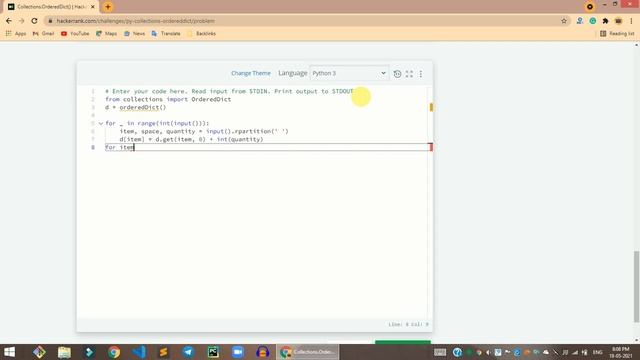Click the 'from collections import OrderedDict' line
Image resolution: width=640 pixels, height=360 pixels.
(x=168, y=99)
